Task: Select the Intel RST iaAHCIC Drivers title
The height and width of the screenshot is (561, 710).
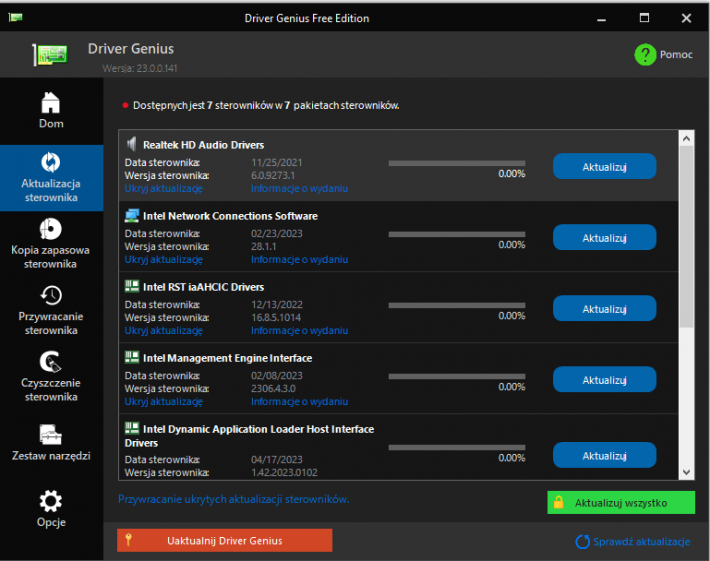Action: tap(203, 287)
